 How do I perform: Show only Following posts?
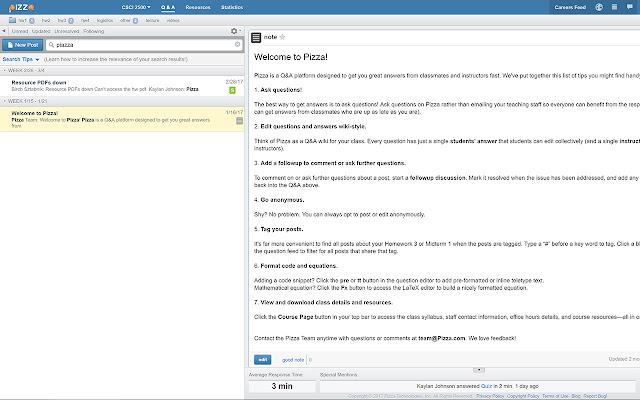pos(93,31)
